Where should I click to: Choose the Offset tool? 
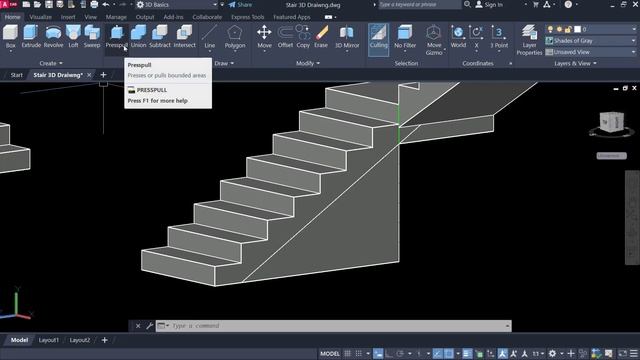pyautogui.click(x=285, y=36)
